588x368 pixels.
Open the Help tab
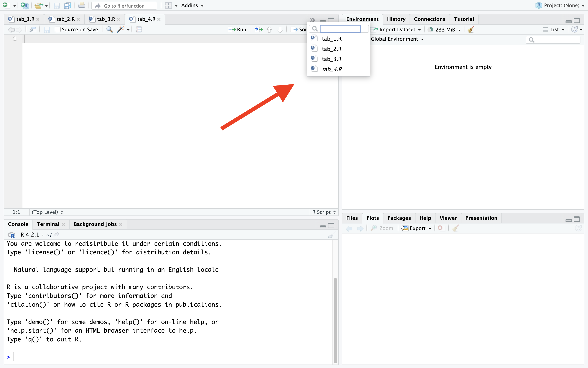(x=425, y=218)
